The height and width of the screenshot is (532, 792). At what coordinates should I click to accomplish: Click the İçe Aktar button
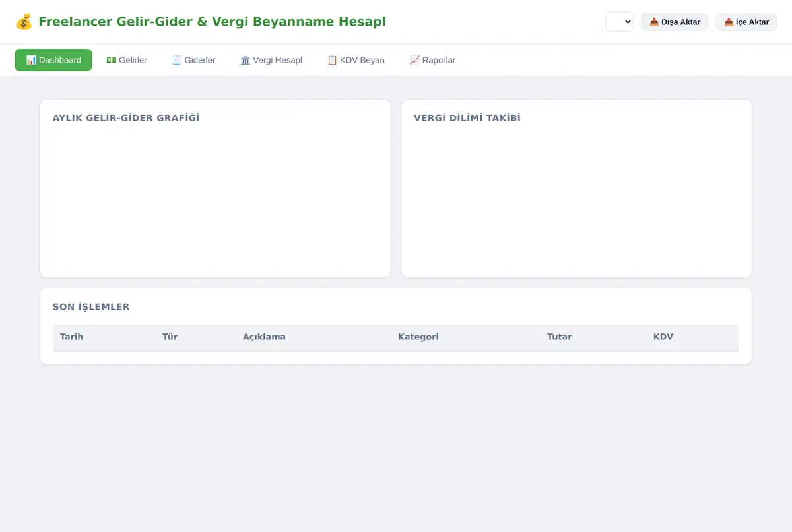coord(746,22)
